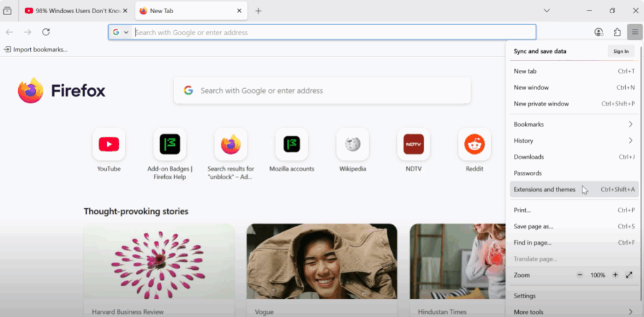The image size is (644, 317).
Task: Enter full screen from the Zoom row
Action: click(629, 275)
